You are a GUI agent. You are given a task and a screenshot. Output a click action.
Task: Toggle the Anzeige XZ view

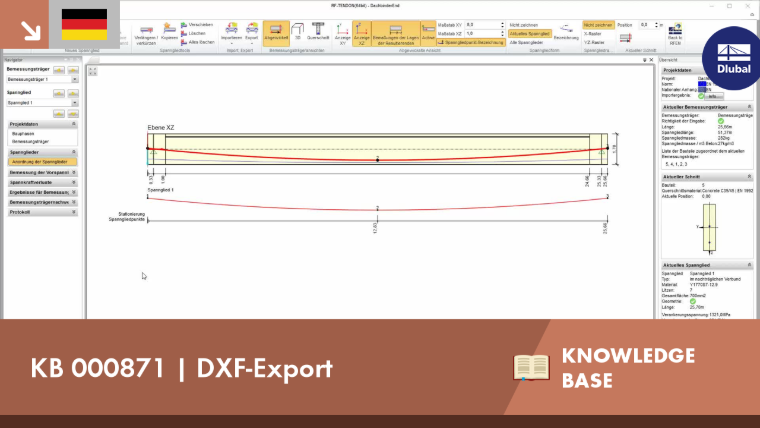click(362, 34)
